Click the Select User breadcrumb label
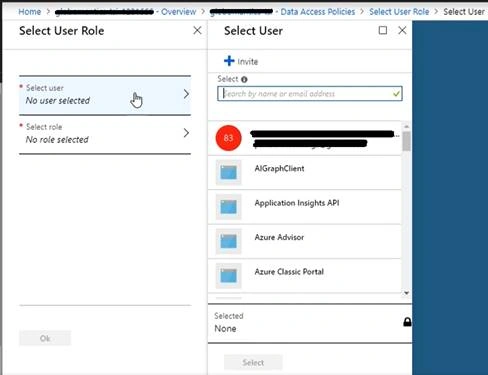 [x=464, y=12]
